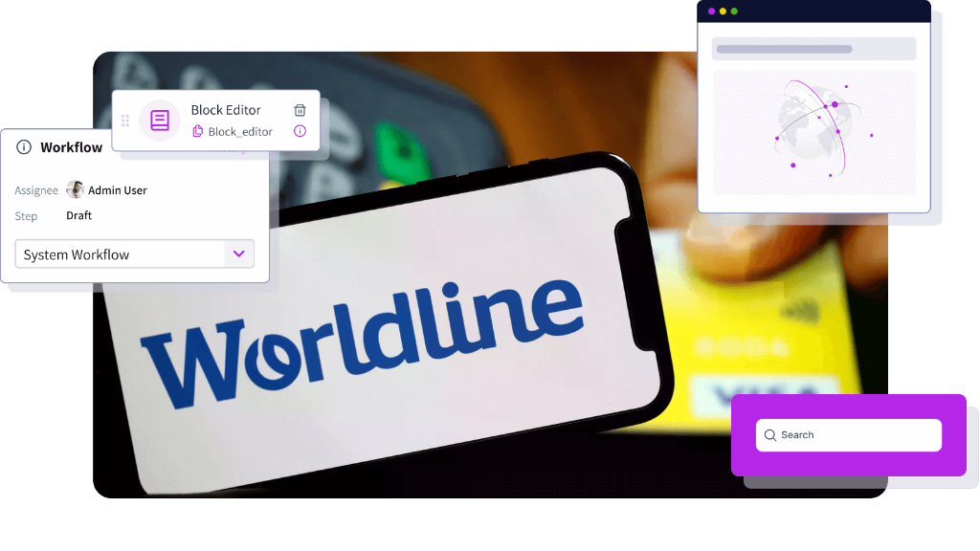Expand the System Workflow dropdown arrow
Viewport: 980px width, 551px height.
[x=238, y=253]
